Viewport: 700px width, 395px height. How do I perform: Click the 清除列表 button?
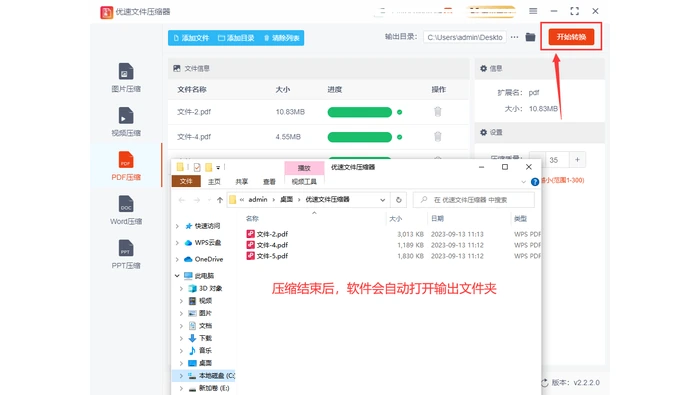282,38
